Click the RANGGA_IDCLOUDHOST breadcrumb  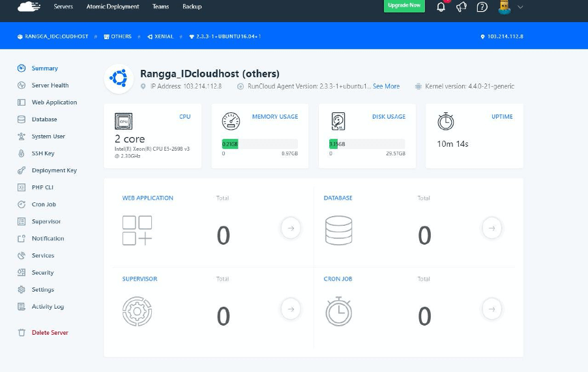(x=53, y=37)
